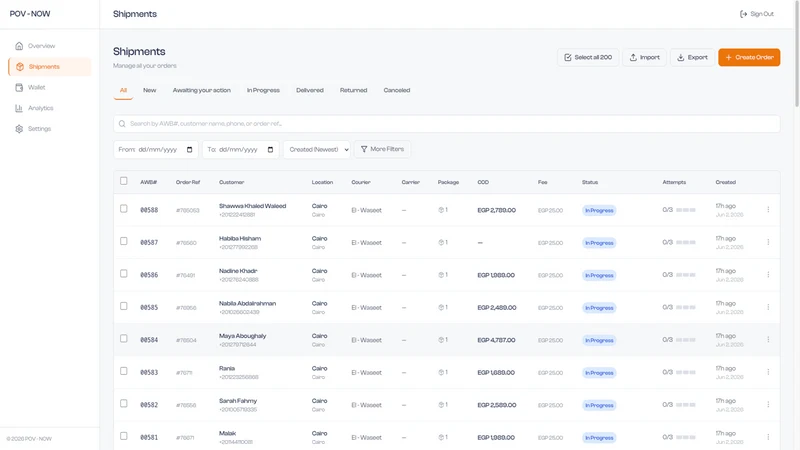
Task: Check the box for order 00581
Action: tap(123, 436)
